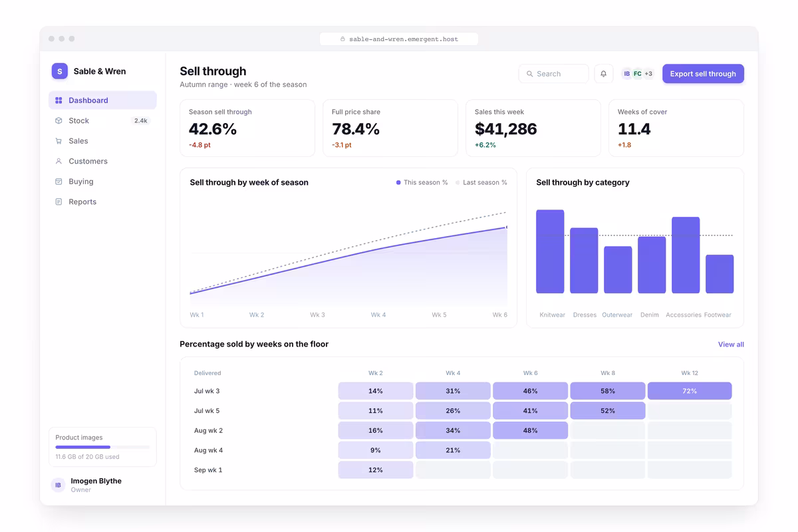Click into the Search field
The height and width of the screenshot is (532, 798).
coord(553,74)
